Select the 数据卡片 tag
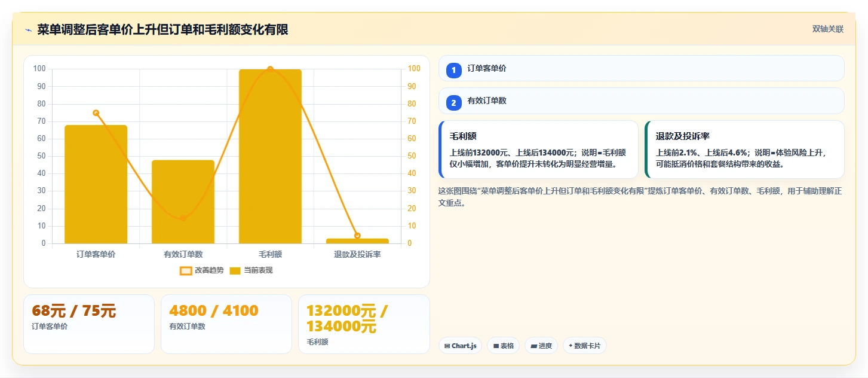 (585, 346)
